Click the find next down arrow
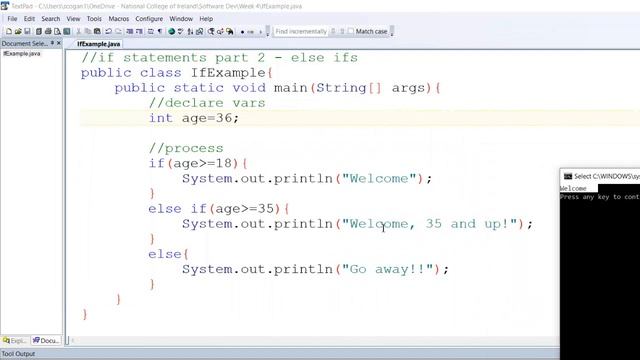640x360 pixels. point(333,31)
